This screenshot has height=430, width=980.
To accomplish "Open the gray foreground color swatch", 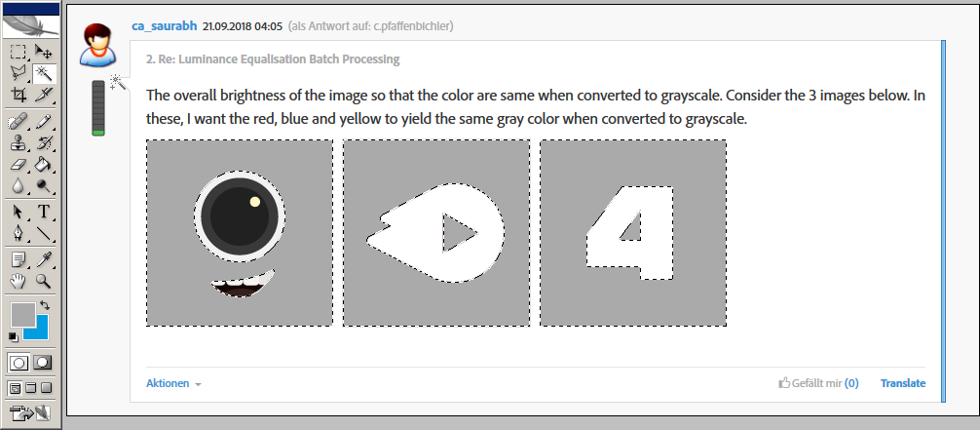I will click(x=21, y=314).
